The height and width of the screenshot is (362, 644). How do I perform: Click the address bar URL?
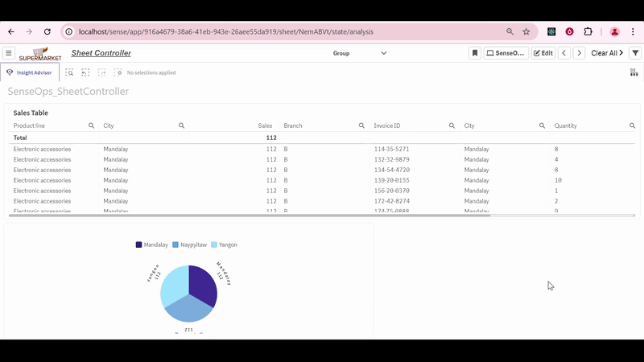pos(226,31)
